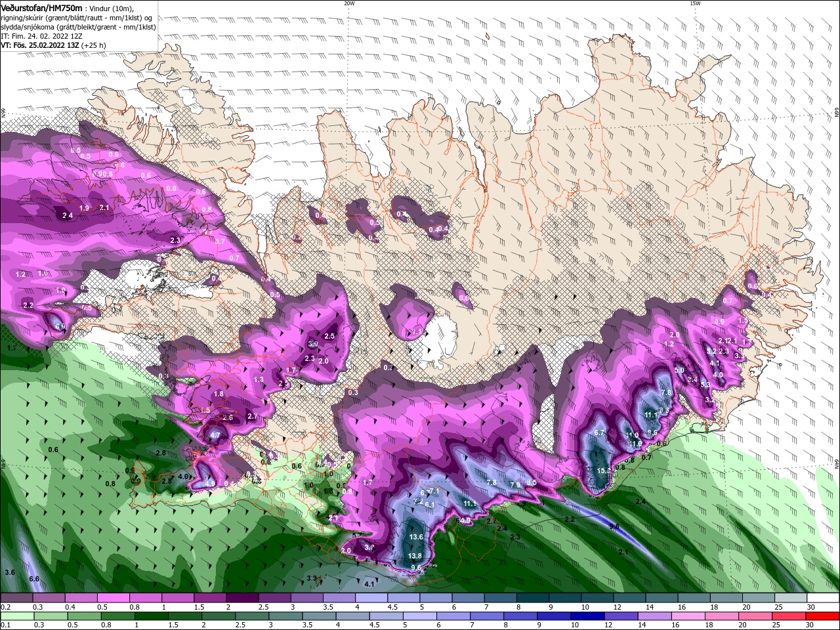This screenshot has height=630, width=840.
Task: Pick the bright pink 0.5 snow legend swatch
Action: 113,598
